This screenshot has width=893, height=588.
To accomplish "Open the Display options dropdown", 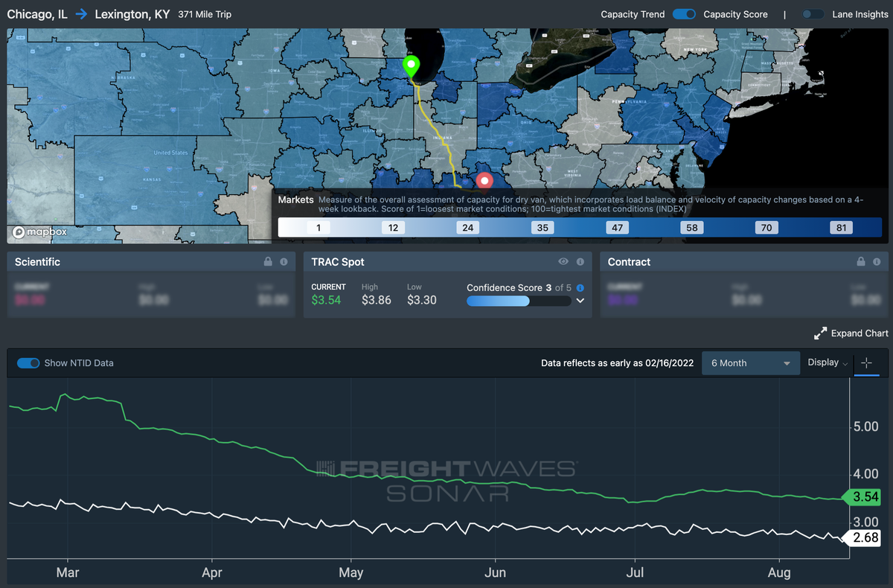I will point(828,362).
